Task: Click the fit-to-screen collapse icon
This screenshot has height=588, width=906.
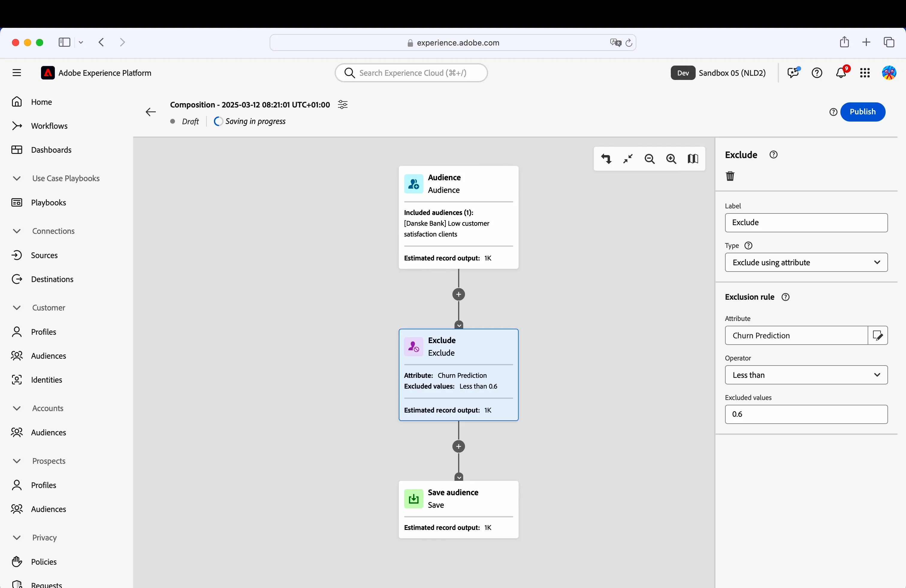Action: (x=628, y=159)
